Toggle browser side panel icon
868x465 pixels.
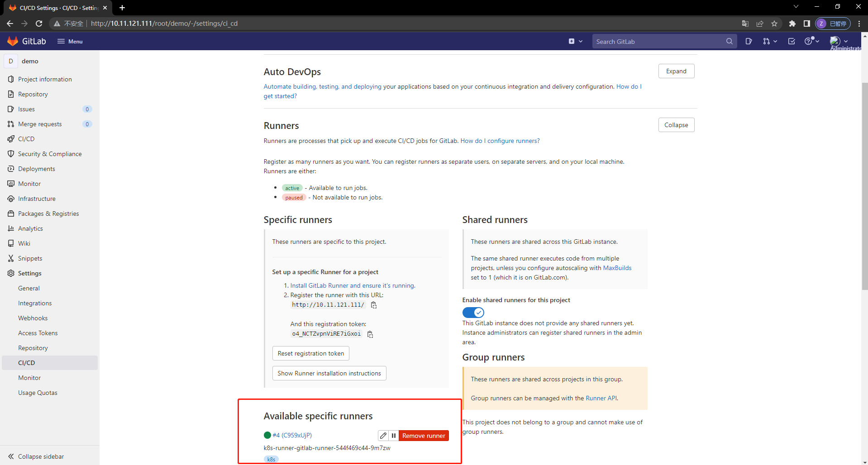(x=806, y=24)
